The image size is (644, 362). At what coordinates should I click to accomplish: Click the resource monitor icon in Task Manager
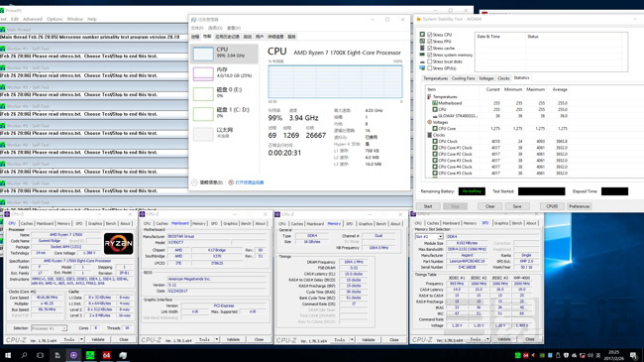231,182
